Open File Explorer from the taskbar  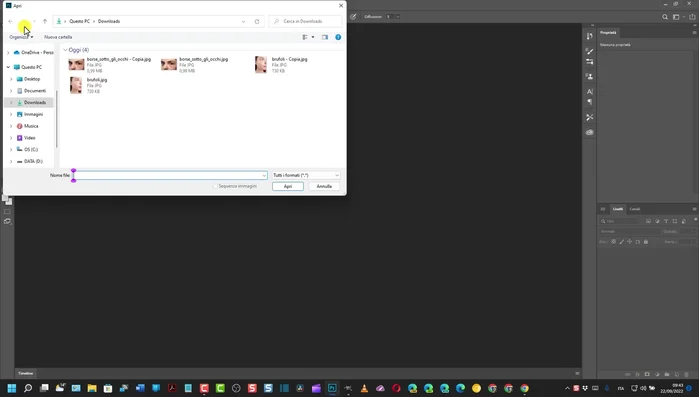[x=92, y=388]
